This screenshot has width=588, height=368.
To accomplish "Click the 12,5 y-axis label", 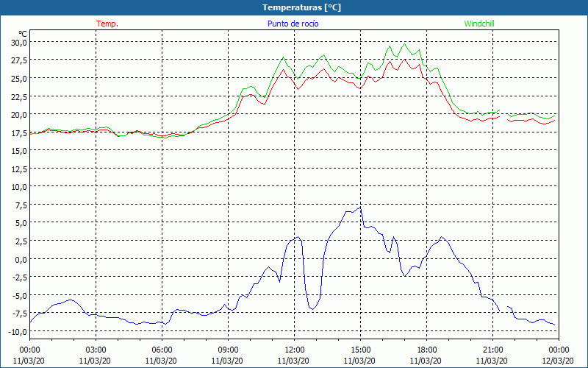I will coord(19,169).
